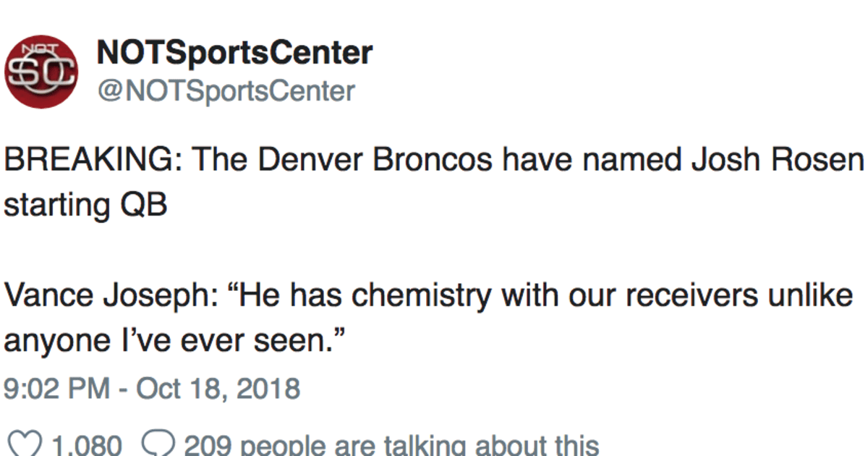Open "209 people are talking about this"
The height and width of the screenshot is (456, 868).
pyautogui.click(x=391, y=445)
